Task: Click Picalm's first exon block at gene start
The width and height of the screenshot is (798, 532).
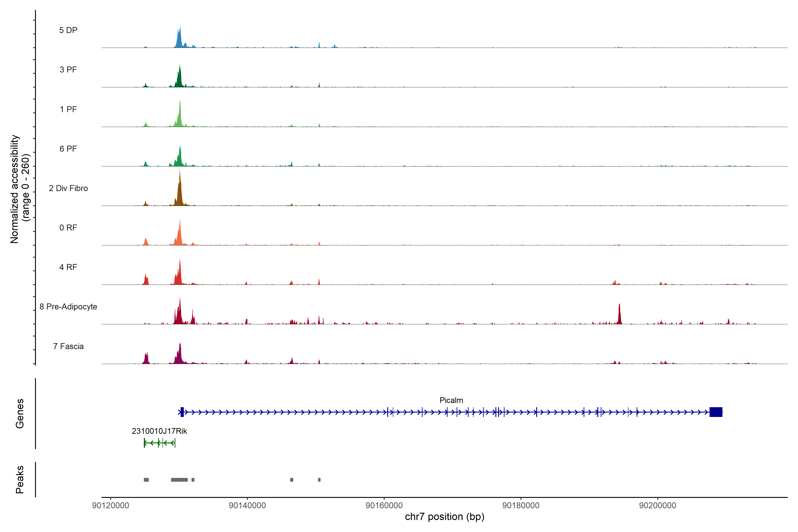Action: click(x=182, y=412)
